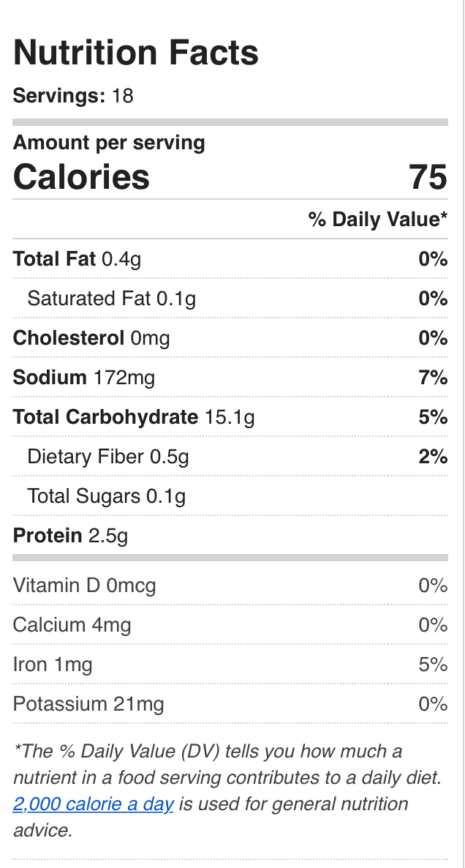Select the Iron 1mg row
The height and width of the screenshot is (868, 465).
[x=53, y=665]
